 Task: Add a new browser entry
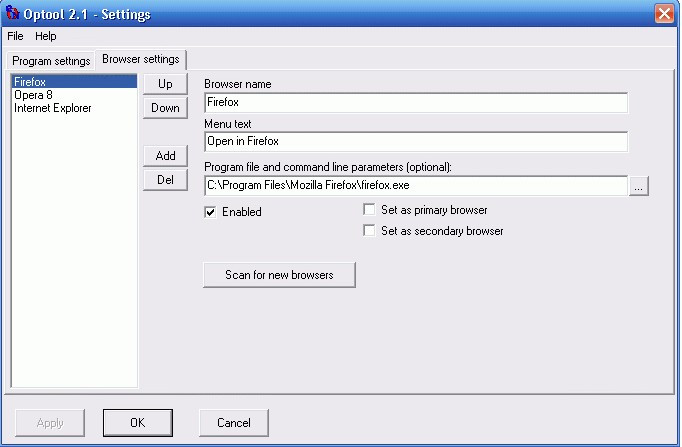[x=165, y=156]
